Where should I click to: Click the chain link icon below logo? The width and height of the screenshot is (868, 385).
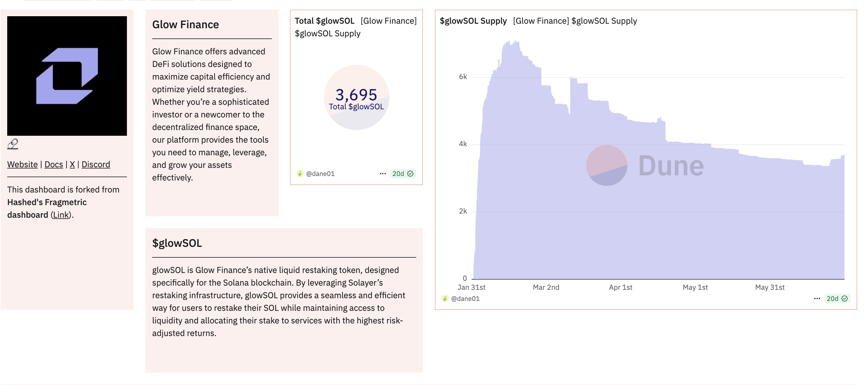click(12, 144)
